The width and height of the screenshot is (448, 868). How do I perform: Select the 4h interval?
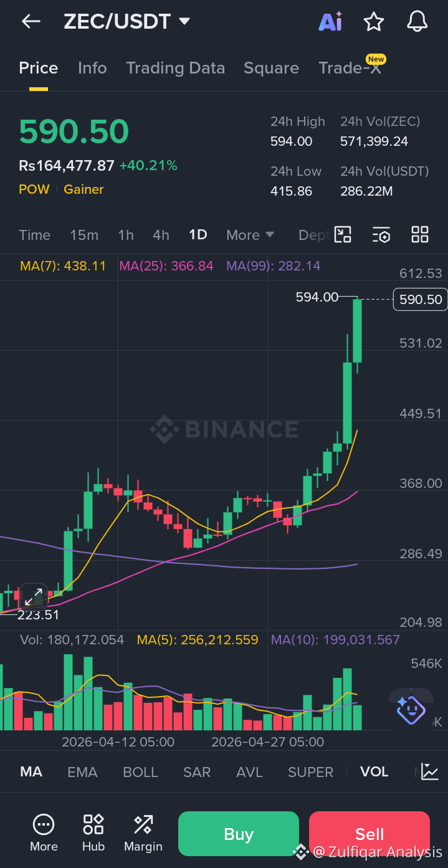[161, 235]
